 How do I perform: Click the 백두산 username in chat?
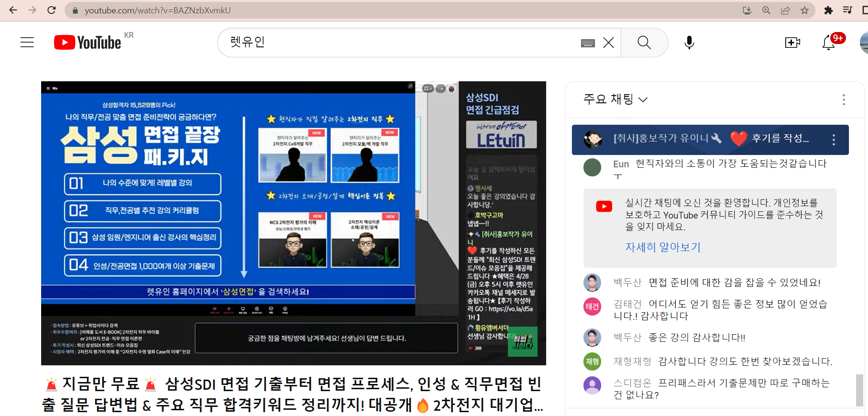[x=627, y=283]
